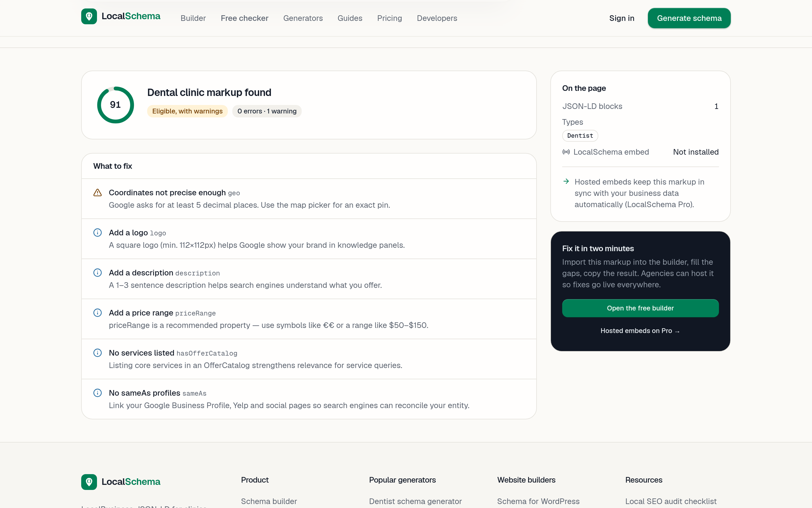The image size is (812, 508).
Task: Click the info icon beside Add a description
Action: click(97, 272)
